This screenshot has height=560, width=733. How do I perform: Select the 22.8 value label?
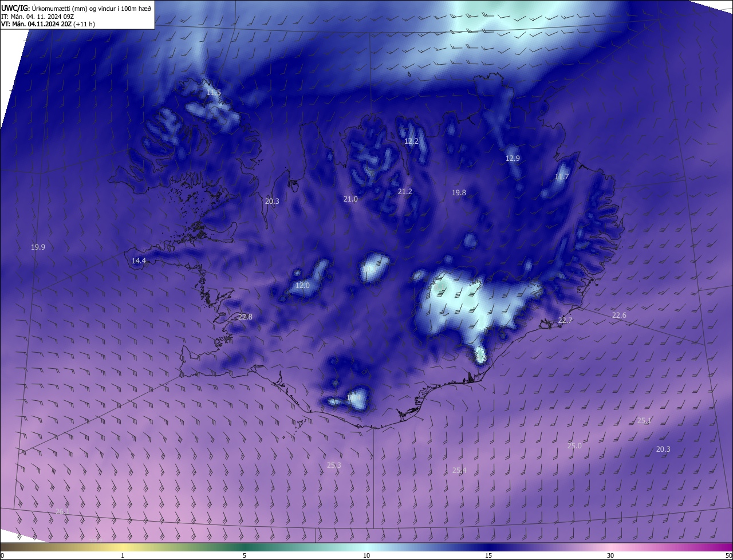pyautogui.click(x=245, y=317)
